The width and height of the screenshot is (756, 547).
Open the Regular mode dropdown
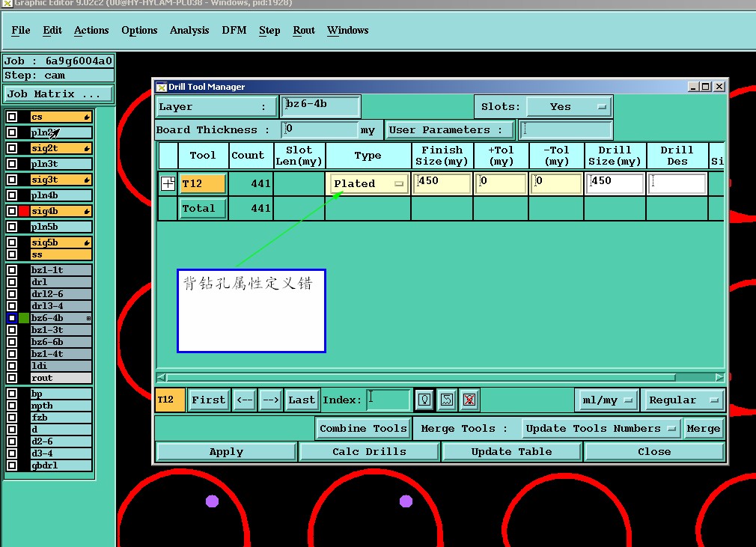pyautogui.click(x=683, y=400)
